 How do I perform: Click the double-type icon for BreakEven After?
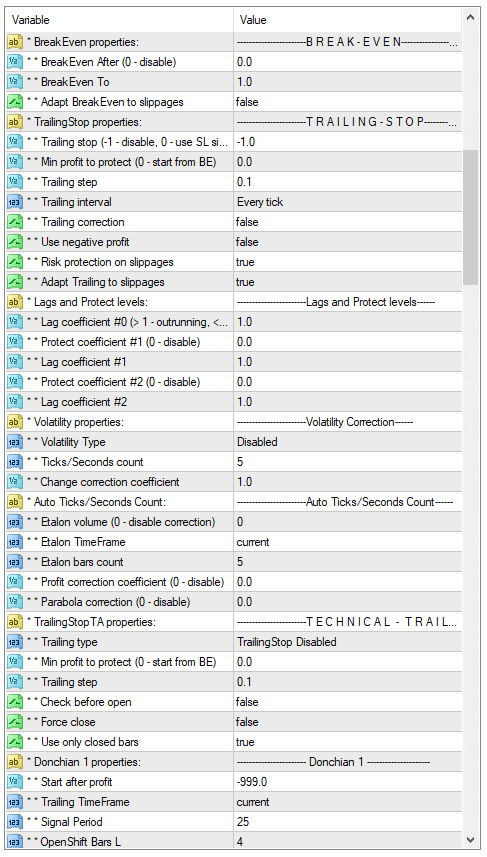click(15, 62)
